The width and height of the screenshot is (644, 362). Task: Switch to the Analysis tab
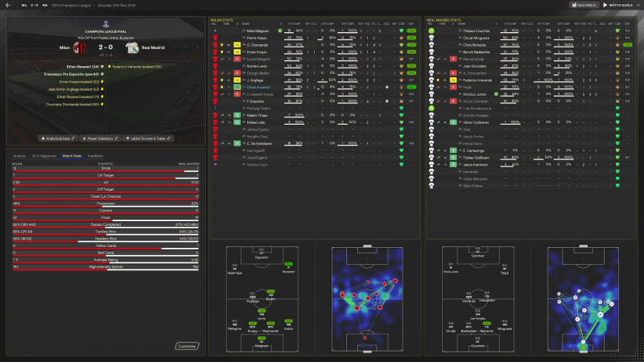coord(19,156)
